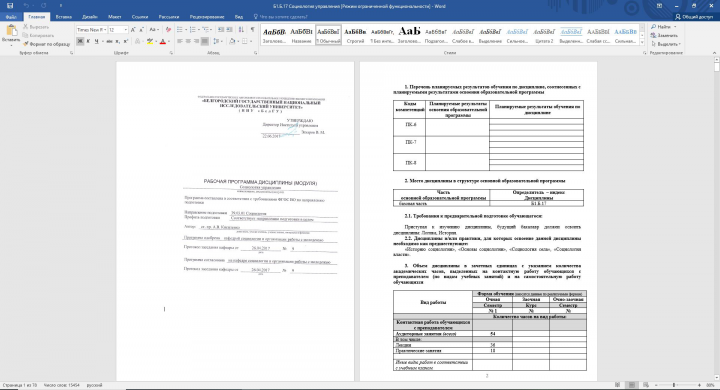Screen dimensions: 720x390
Task: Decrease font size with the shrink font icon
Action: pyautogui.click(x=141, y=29)
